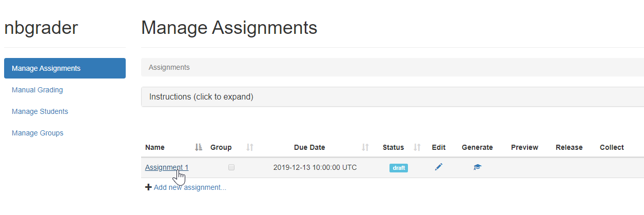This screenshot has height=215, width=644.
Task: Click the Status column sort arrows
Action: pyautogui.click(x=417, y=147)
